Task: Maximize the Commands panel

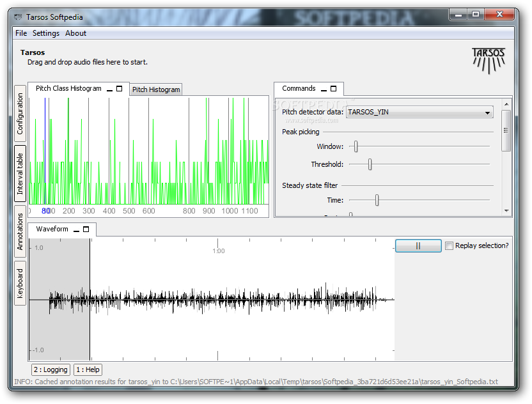Action: [334, 88]
